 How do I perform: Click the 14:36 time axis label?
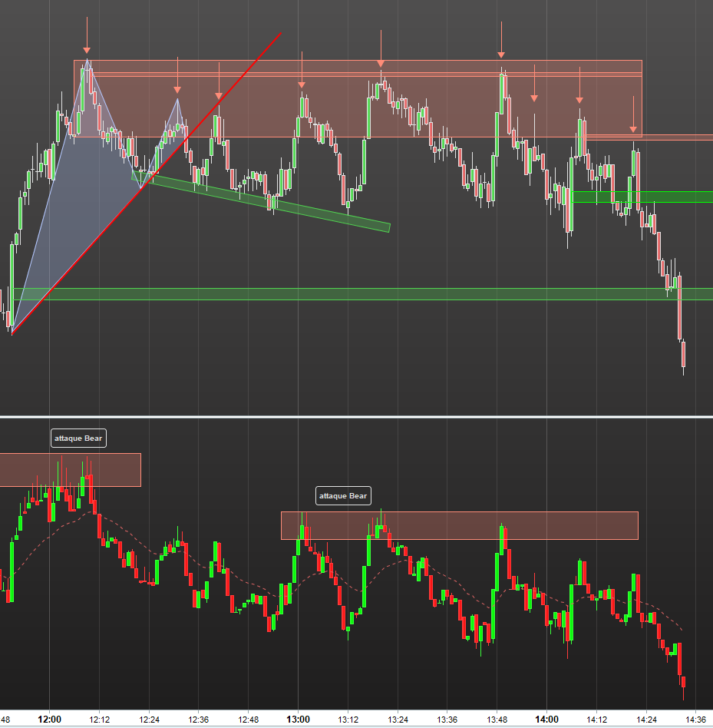pos(696,720)
